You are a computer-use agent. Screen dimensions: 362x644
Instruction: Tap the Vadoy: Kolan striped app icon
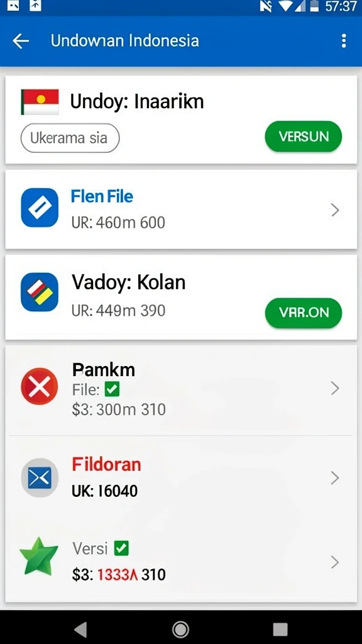click(40, 292)
